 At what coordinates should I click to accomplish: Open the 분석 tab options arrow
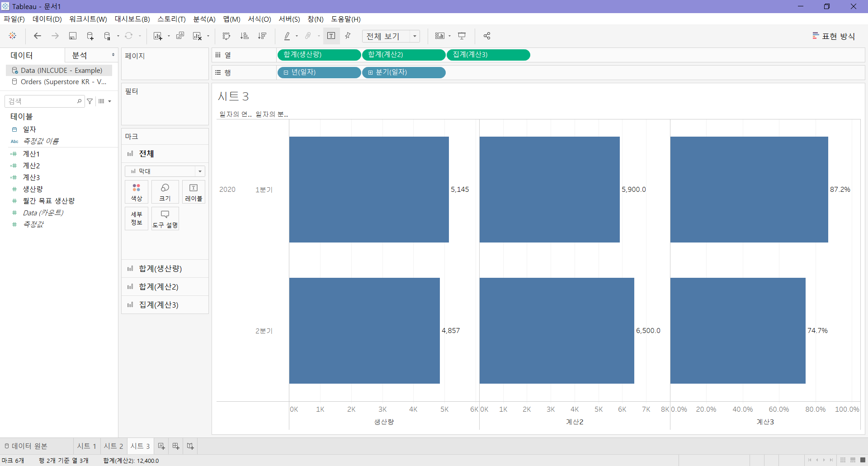tap(113, 55)
